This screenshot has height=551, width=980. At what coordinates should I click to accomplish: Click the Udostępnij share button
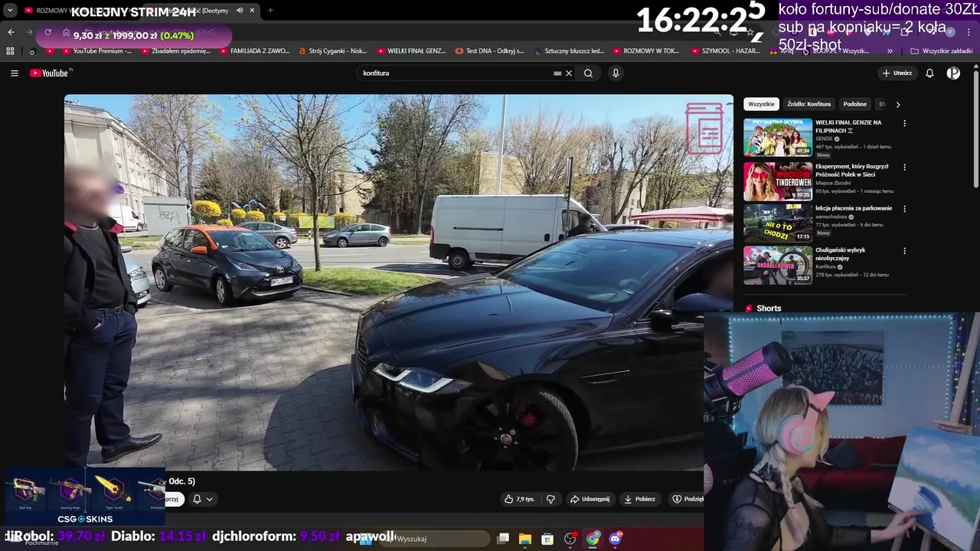click(590, 499)
